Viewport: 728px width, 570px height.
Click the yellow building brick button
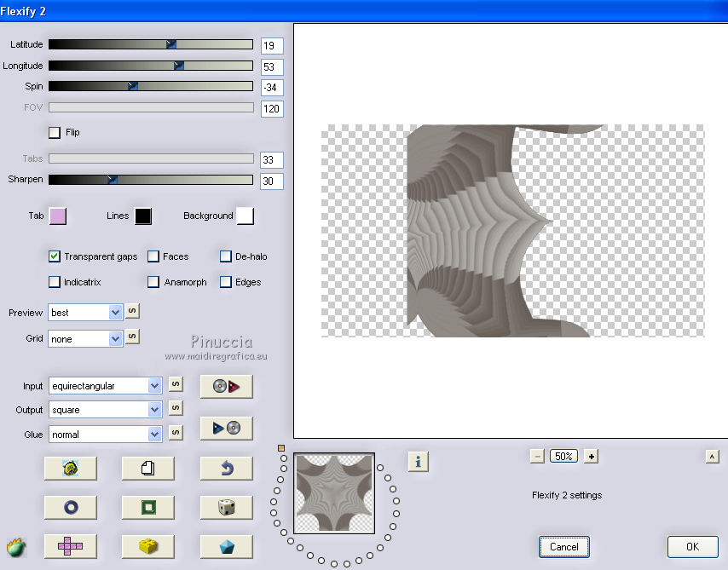(x=148, y=546)
